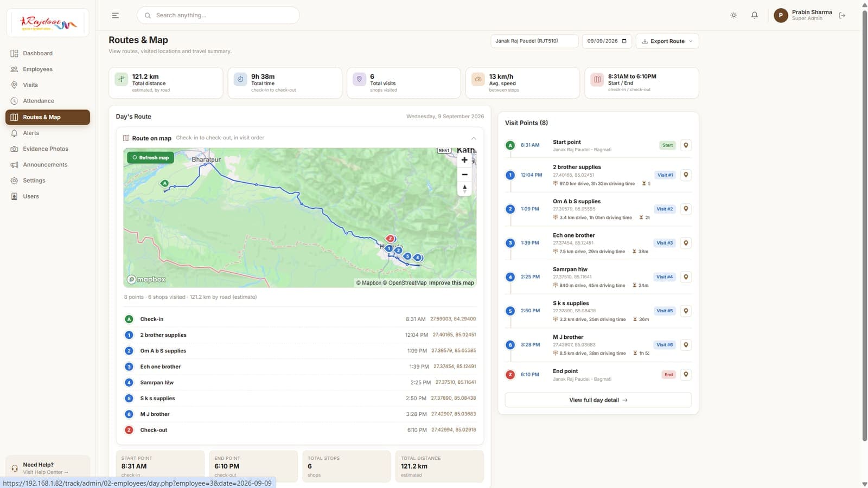
Task: Click View full day detail
Action: pos(598,400)
